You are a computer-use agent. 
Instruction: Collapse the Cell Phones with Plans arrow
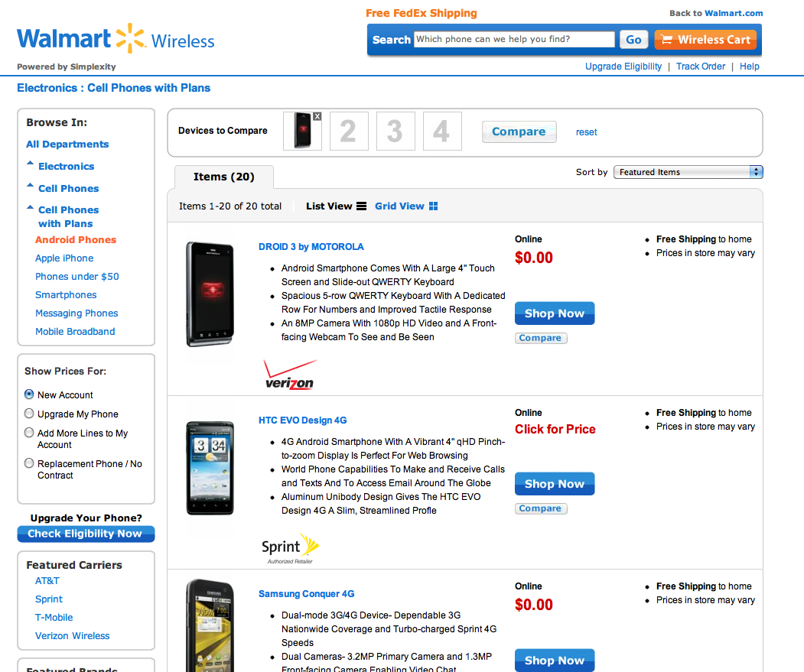(x=30, y=207)
